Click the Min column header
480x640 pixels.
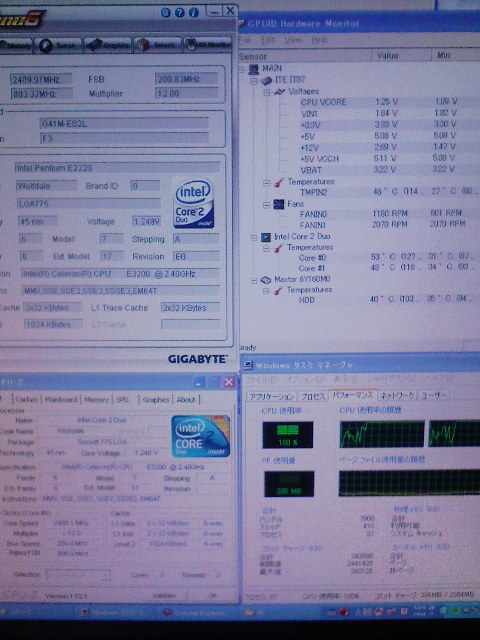pyautogui.click(x=456, y=55)
